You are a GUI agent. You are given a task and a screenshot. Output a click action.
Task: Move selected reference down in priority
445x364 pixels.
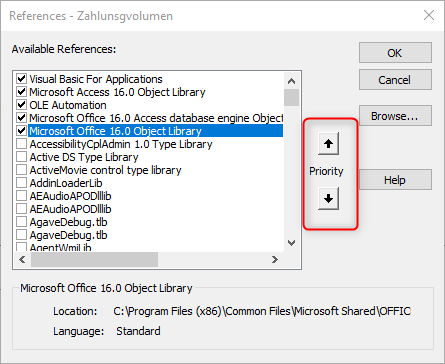coord(328,199)
